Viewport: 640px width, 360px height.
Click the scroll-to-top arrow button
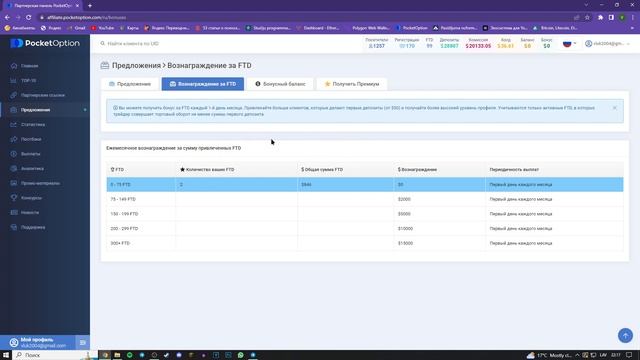pyautogui.click(x=625, y=336)
